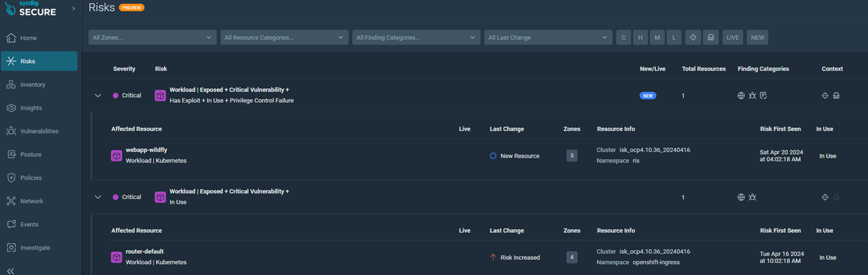Open the All Zones dropdown
This screenshot has width=868, height=275.
152,37
